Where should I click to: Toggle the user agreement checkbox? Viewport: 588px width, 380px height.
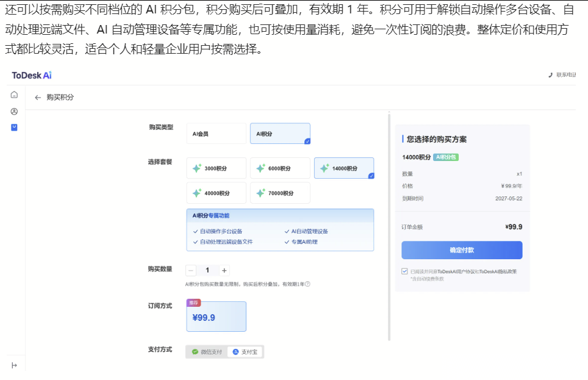(x=404, y=271)
